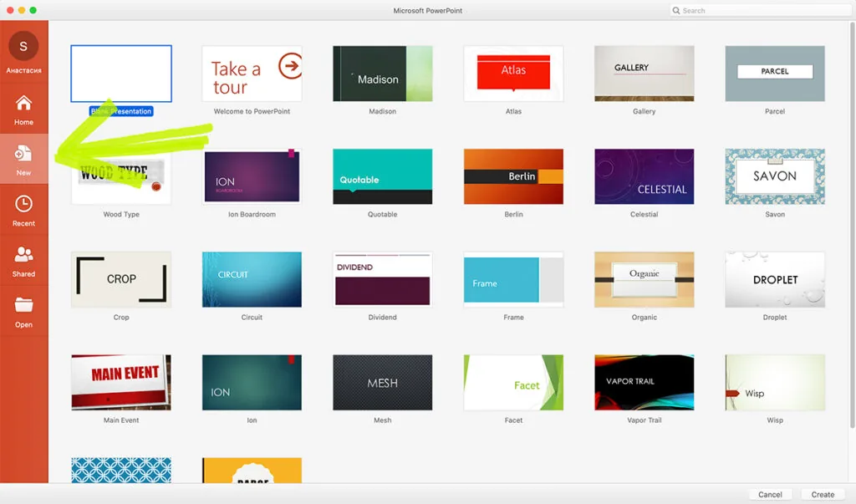The height and width of the screenshot is (504, 856).
Task: Select the Ion Boardroom template thumbnail
Action: click(x=252, y=176)
